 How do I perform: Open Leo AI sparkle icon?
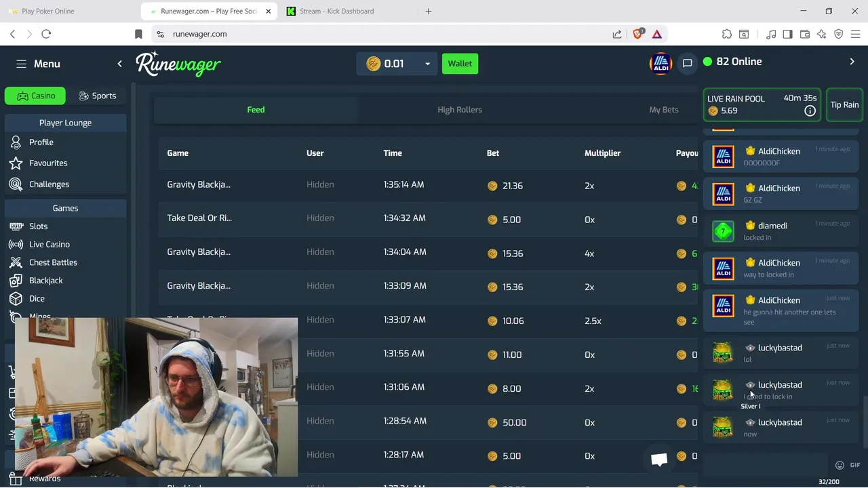click(822, 34)
